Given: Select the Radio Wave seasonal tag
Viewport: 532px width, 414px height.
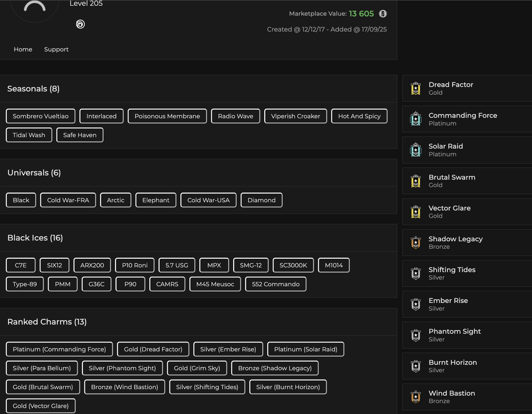Looking at the screenshot, I should click(x=236, y=116).
